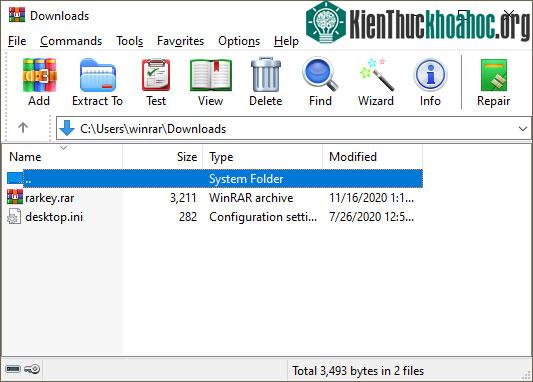Click the 282 size value
The width and height of the screenshot is (533, 382).
coord(188,217)
